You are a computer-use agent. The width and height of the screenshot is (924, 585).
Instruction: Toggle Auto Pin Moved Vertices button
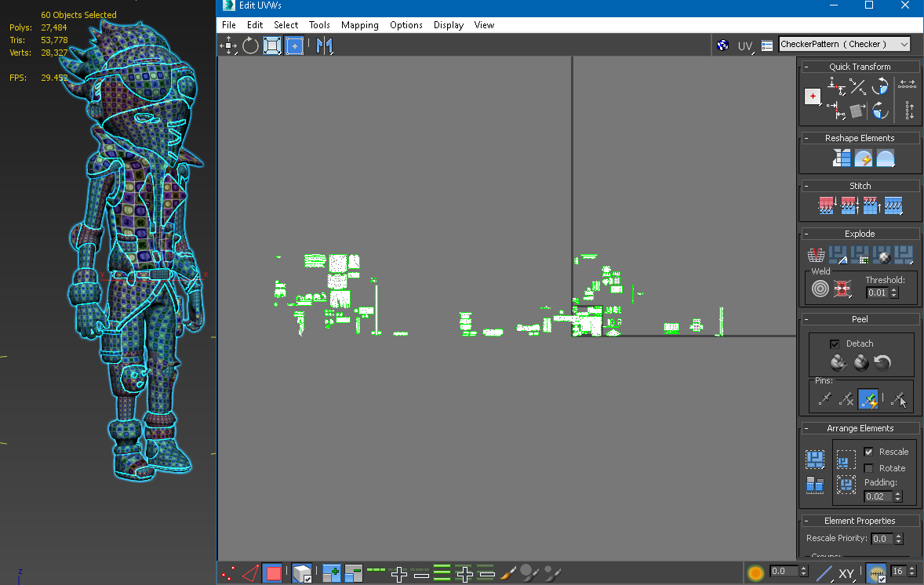868,399
